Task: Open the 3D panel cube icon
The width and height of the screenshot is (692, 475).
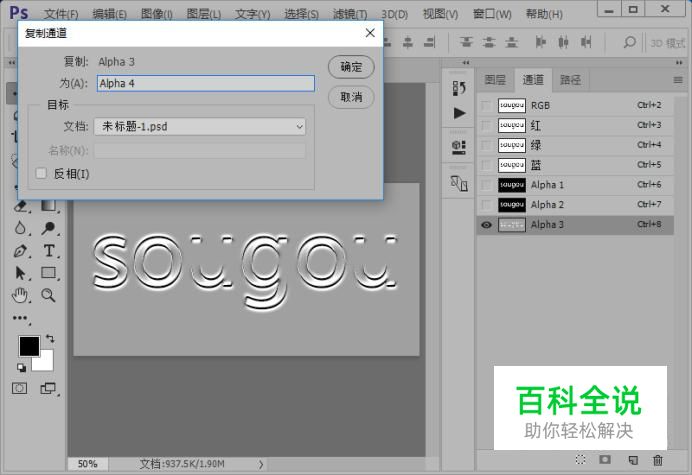Action: tap(459, 147)
